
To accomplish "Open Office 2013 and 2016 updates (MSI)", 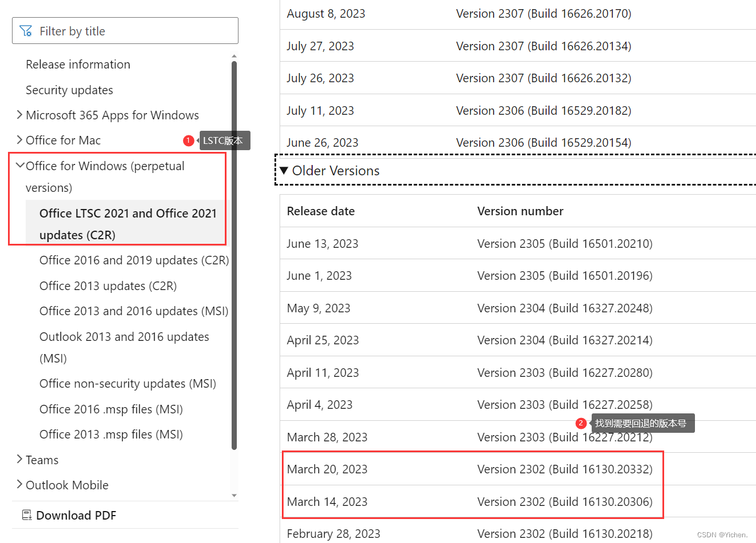I will pyautogui.click(x=134, y=311).
